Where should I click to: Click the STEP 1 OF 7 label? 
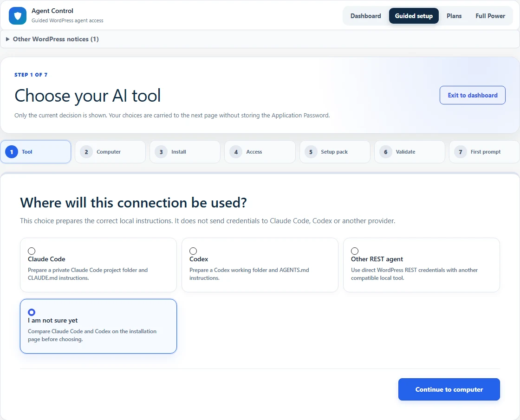(x=31, y=75)
